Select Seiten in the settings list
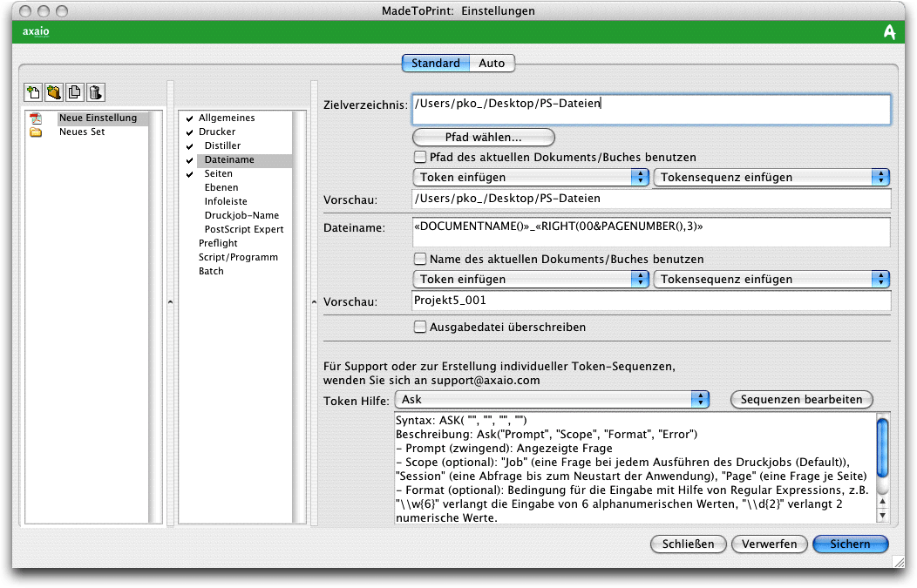Image resolution: width=917 pixels, height=588 pixels. (219, 174)
